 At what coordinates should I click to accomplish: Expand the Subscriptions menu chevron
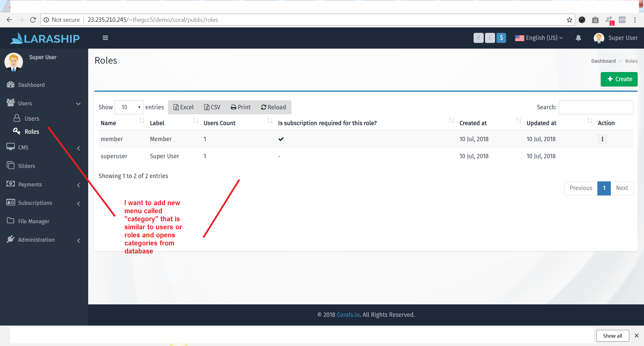pyautogui.click(x=78, y=204)
